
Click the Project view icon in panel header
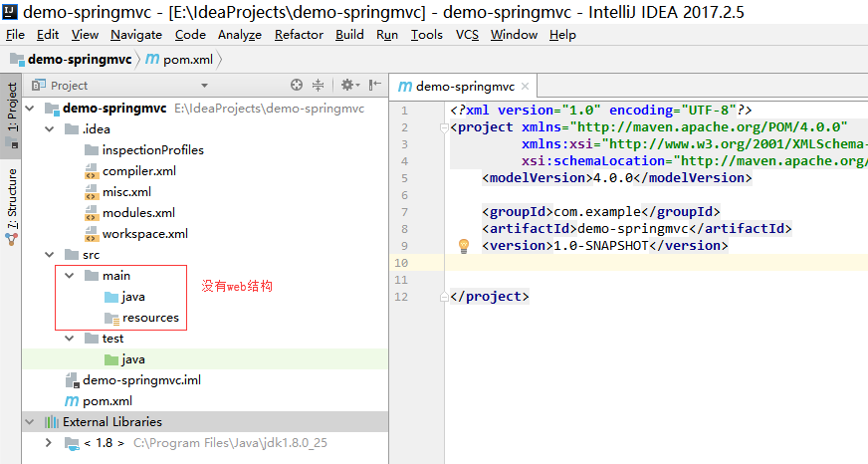coord(38,86)
